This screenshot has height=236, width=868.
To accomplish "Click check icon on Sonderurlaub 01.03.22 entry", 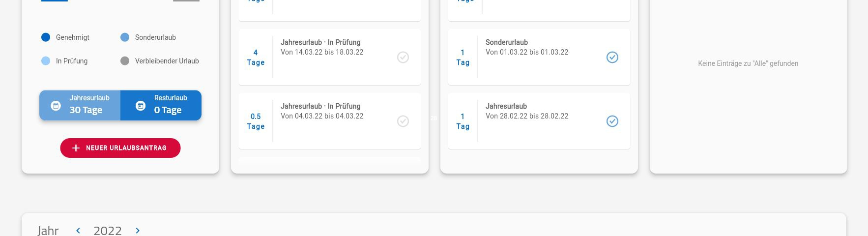I will [x=612, y=58].
